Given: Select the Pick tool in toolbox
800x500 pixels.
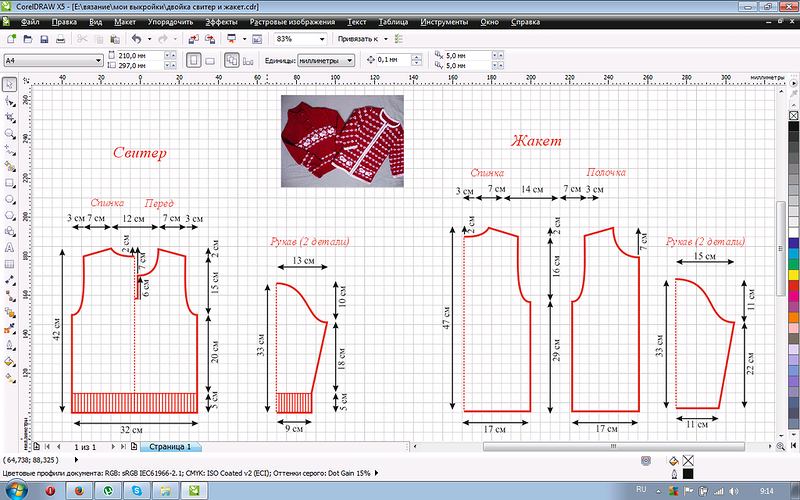Looking at the screenshot, I should coord(9,85).
